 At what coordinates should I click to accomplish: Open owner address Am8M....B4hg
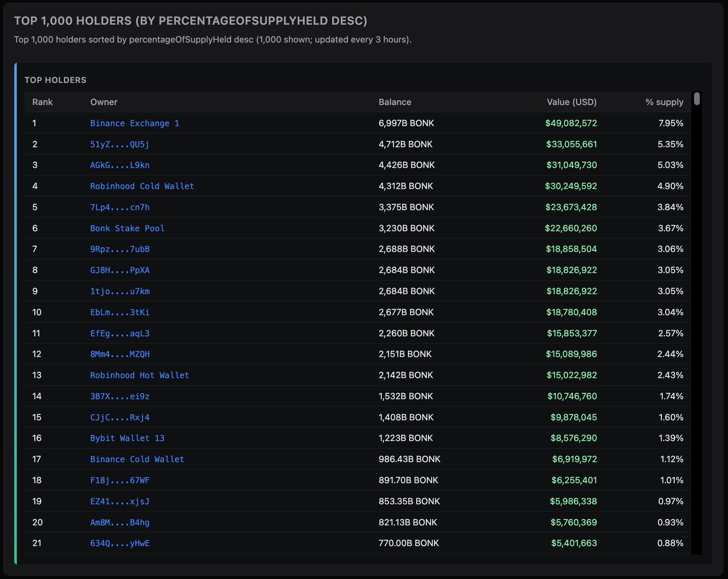pyautogui.click(x=120, y=523)
